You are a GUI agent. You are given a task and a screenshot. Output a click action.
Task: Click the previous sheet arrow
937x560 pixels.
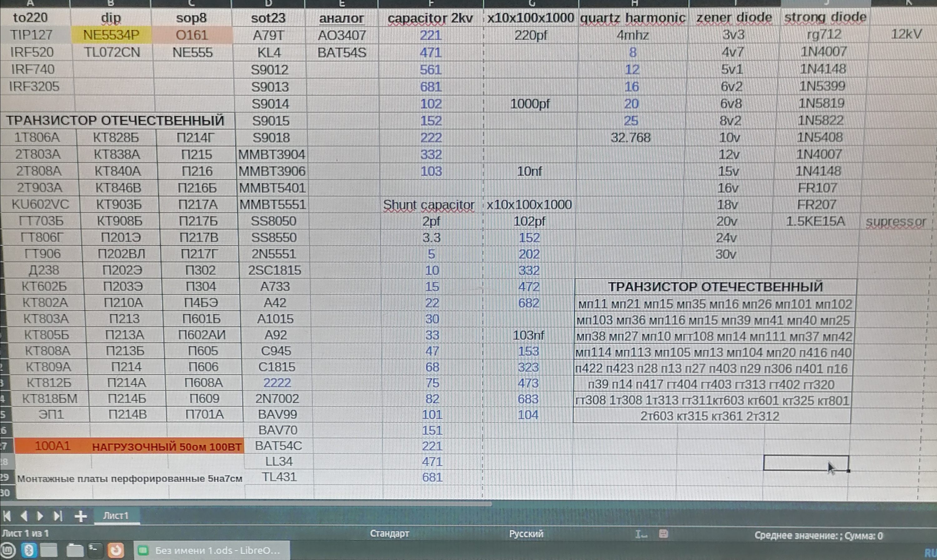(24, 516)
